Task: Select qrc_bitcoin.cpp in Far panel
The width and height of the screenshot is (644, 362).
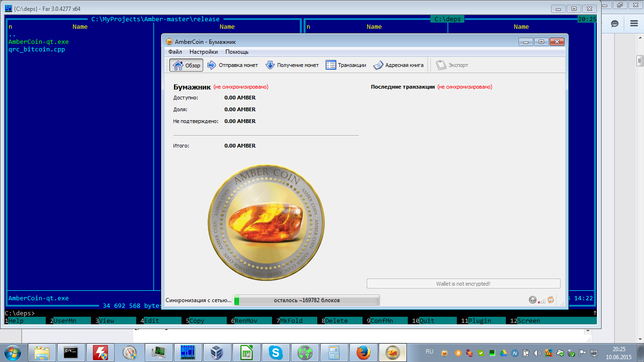Action: tap(37, 49)
